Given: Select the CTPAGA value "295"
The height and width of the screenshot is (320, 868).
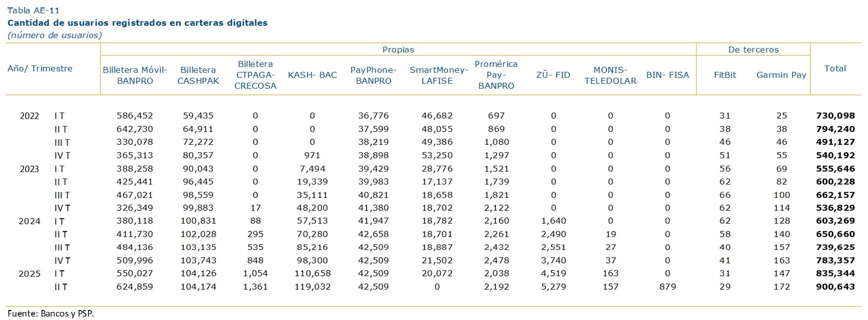Looking at the screenshot, I should point(255,234).
